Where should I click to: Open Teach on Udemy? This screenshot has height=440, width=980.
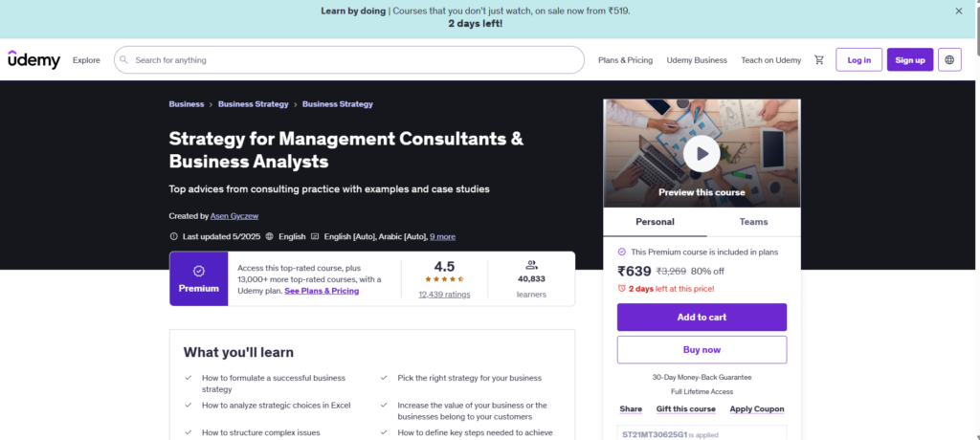770,60
